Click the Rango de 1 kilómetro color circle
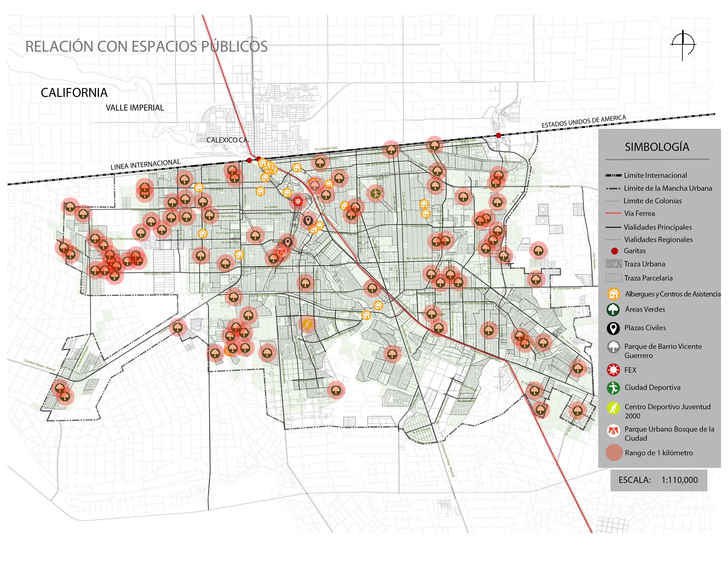 [614, 452]
